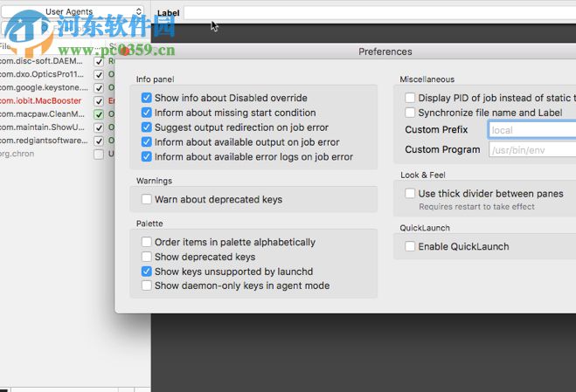This screenshot has width=576, height=392.
Task: Toggle enabled checkbox for com.disc-soft.DAEM
Action: 99,62
